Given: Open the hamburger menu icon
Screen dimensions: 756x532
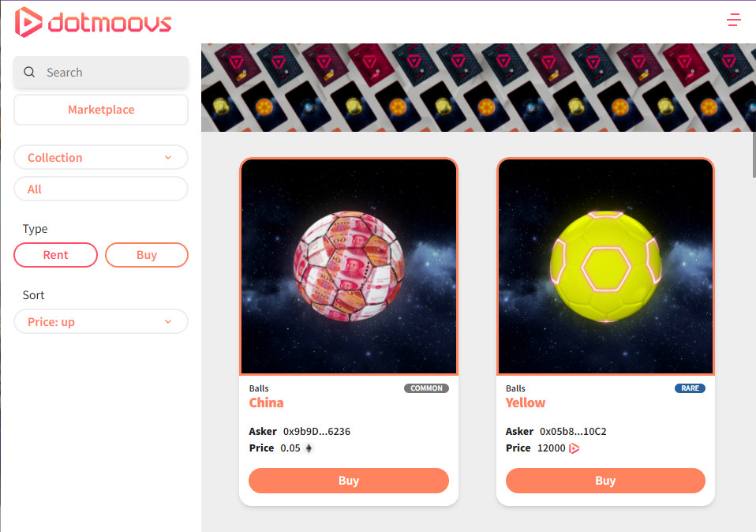Looking at the screenshot, I should pos(733,20).
